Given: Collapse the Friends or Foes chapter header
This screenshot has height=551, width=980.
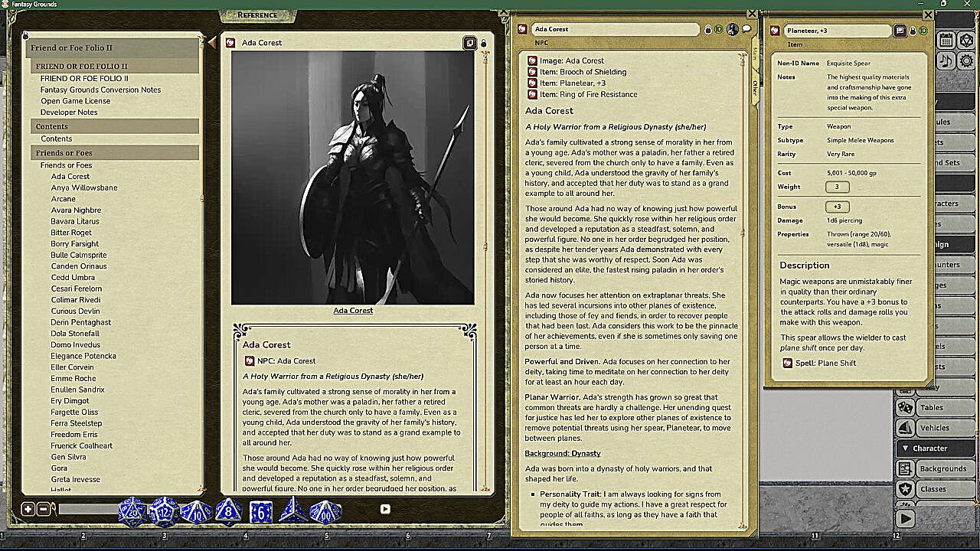Looking at the screenshot, I should (115, 153).
